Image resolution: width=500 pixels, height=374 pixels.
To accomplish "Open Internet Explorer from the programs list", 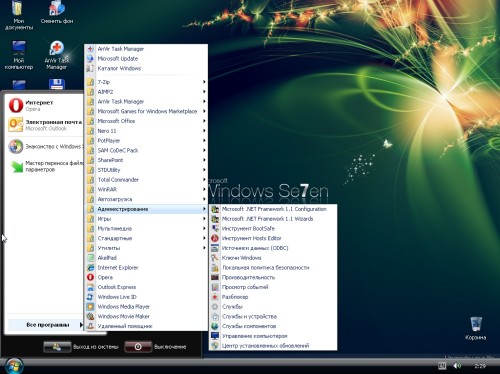I will (x=146, y=267).
